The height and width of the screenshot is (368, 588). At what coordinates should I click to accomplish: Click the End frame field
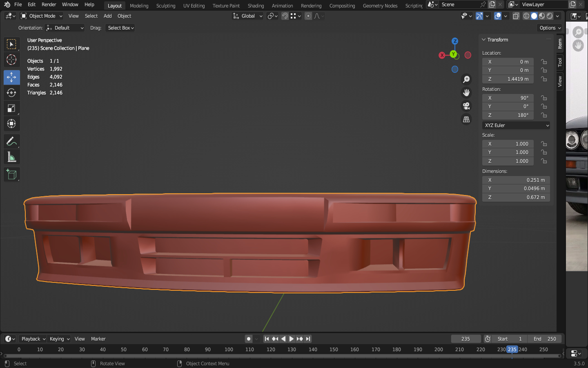point(544,339)
